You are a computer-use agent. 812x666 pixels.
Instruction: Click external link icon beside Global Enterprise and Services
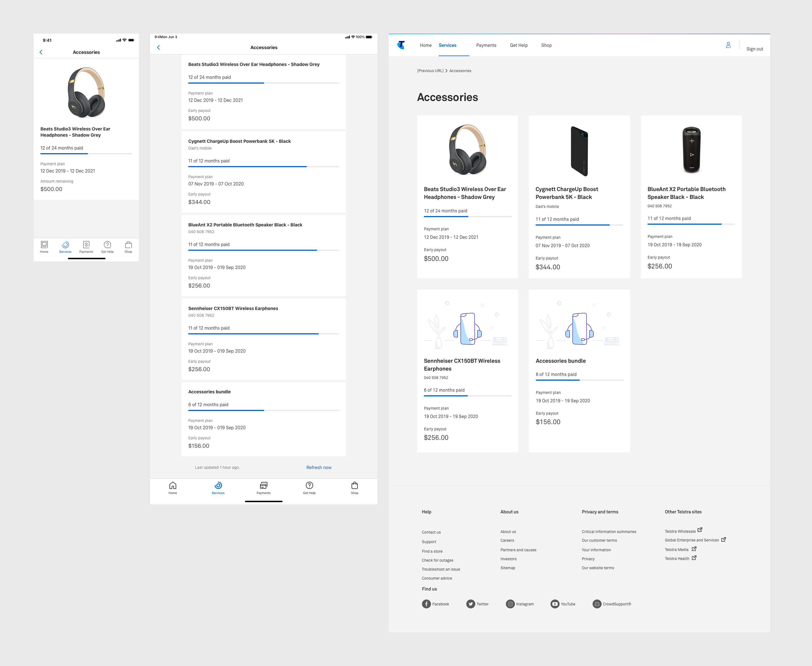click(723, 539)
